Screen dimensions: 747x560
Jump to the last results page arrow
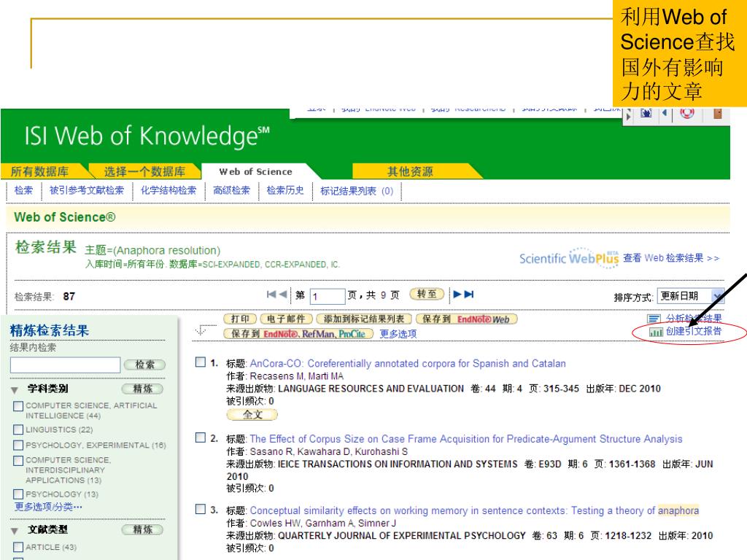coord(469,295)
